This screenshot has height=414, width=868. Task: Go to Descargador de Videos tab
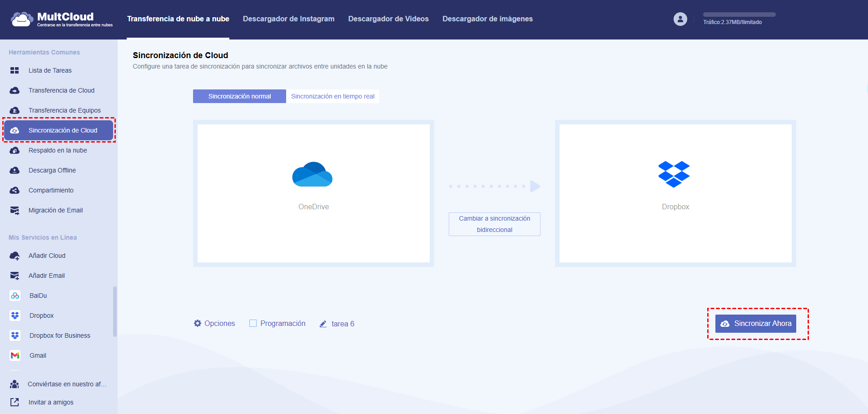(x=388, y=19)
